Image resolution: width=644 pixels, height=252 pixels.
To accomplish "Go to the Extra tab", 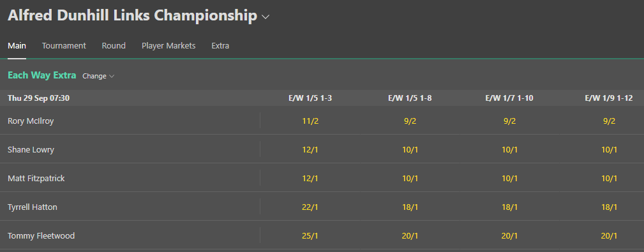I will point(220,45).
